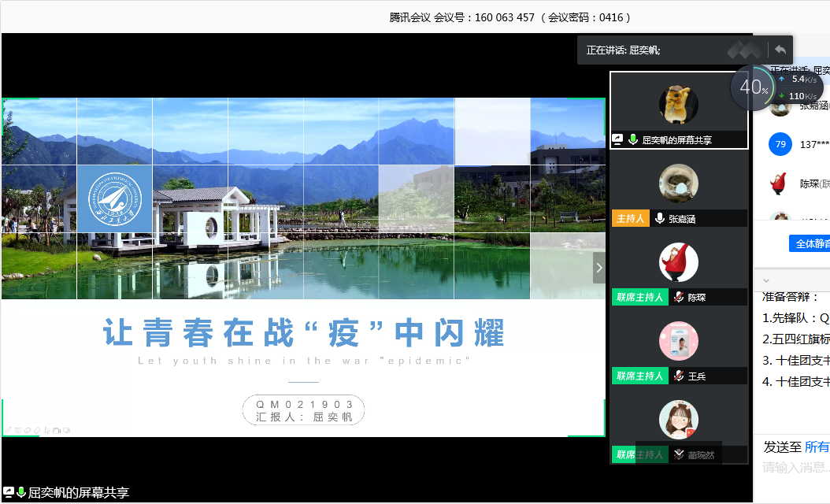Click the network speed 40% floating widget
Viewport: 830px width, 504px height.
click(754, 87)
